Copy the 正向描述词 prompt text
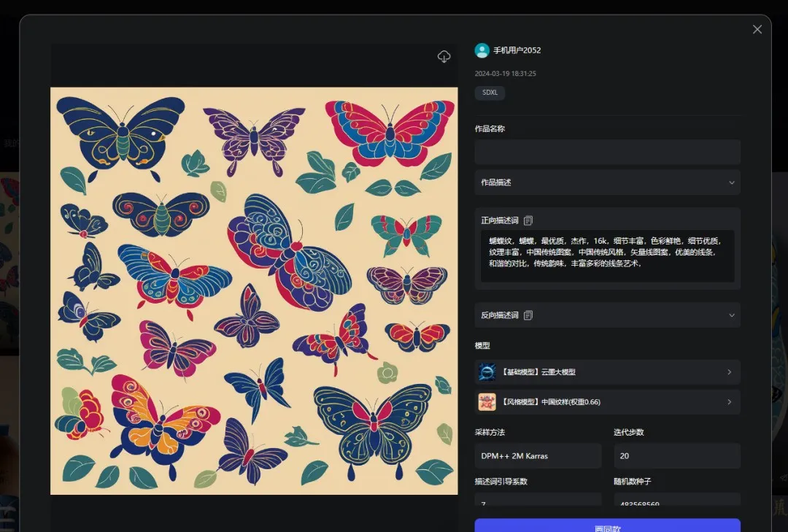The height and width of the screenshot is (532, 788). coord(528,220)
